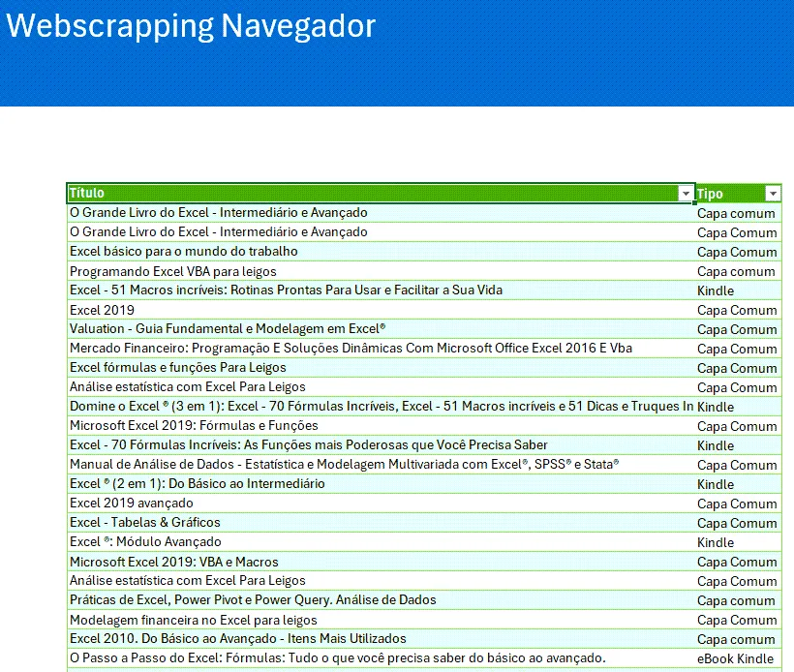
Task: Select 'Práticas de Excel, Power Pivot' title cell
Action: [x=381, y=600]
